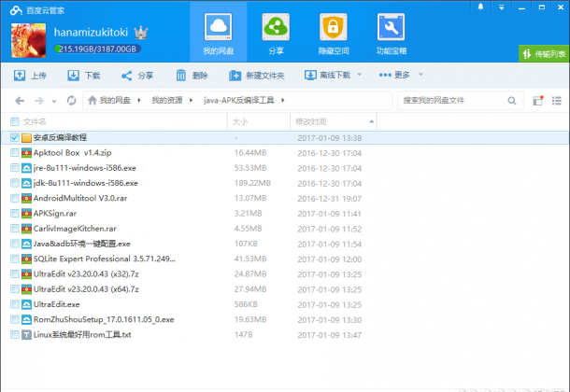Screen dimensions: 570x392
Task: Click java-APK反编译工具 breadcrumb
Action: click(238, 100)
